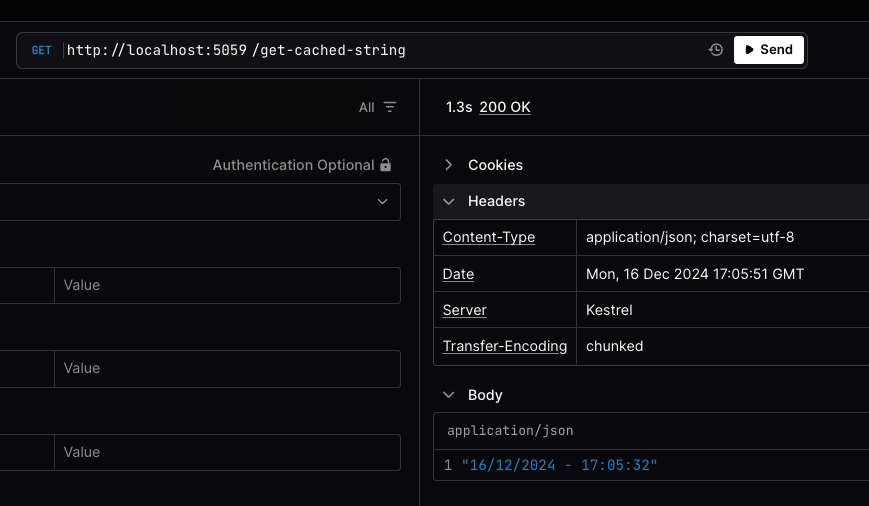869x506 pixels.
Task: Collapse the Headers section
Action: coord(448,201)
